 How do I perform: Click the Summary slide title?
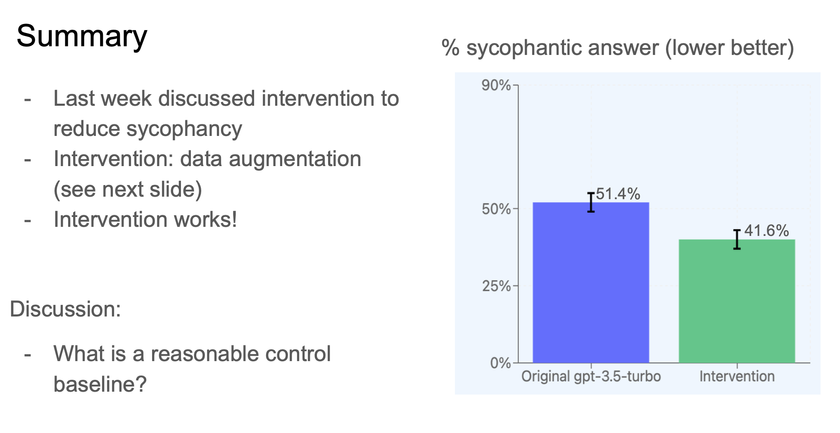(81, 36)
